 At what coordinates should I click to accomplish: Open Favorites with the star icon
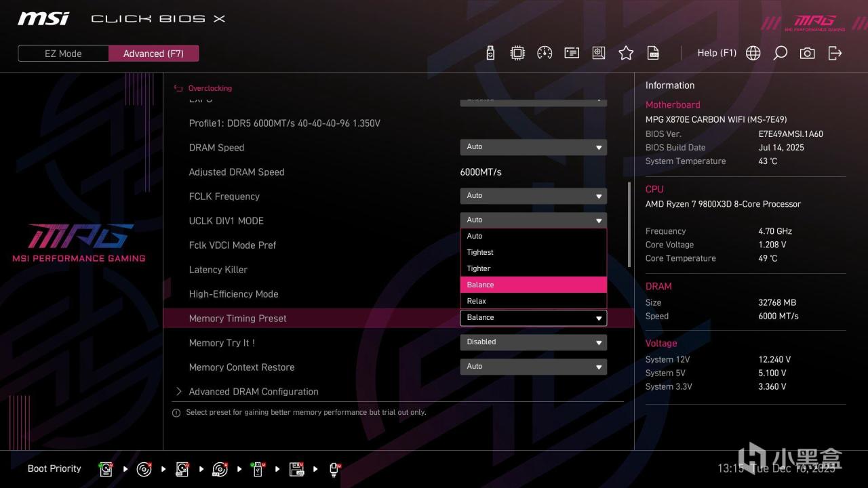coord(626,53)
